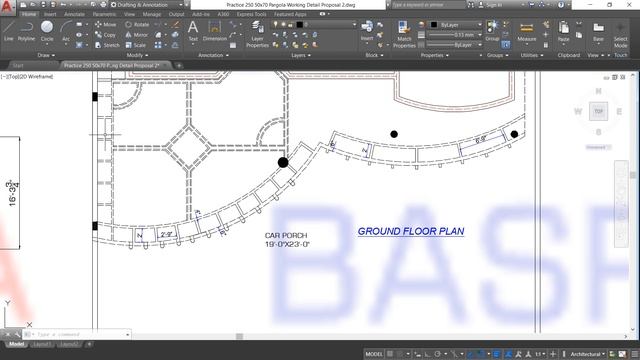Toggle Ortho mode in status bar
The image size is (640, 360).
point(427,354)
